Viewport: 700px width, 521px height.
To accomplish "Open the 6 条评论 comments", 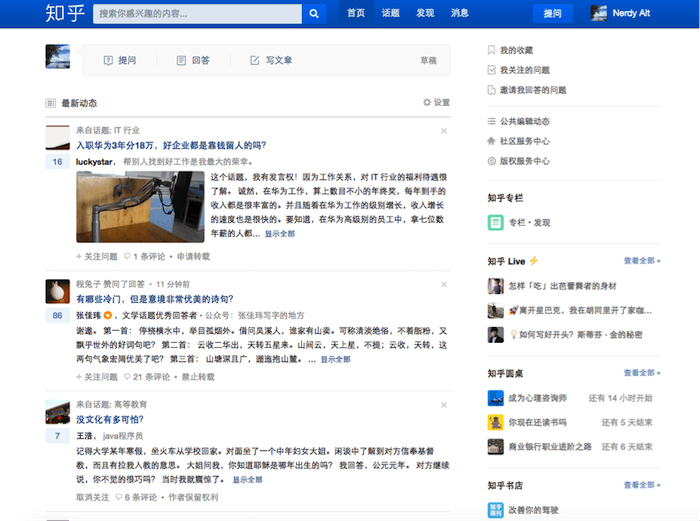I will (136, 497).
